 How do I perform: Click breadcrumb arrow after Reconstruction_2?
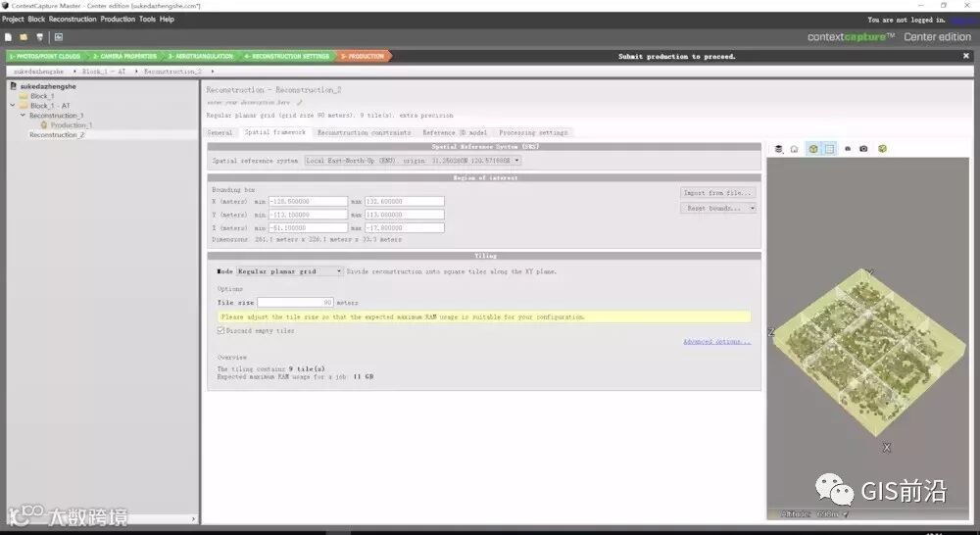[213, 72]
